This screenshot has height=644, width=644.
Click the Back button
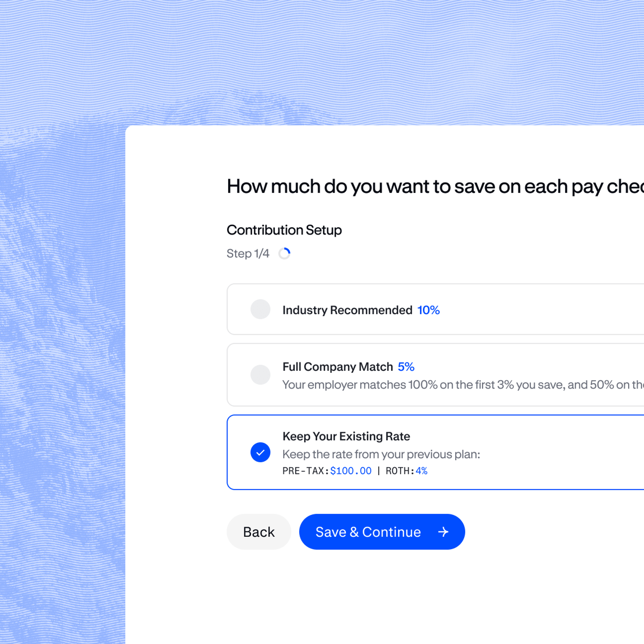pos(259,532)
